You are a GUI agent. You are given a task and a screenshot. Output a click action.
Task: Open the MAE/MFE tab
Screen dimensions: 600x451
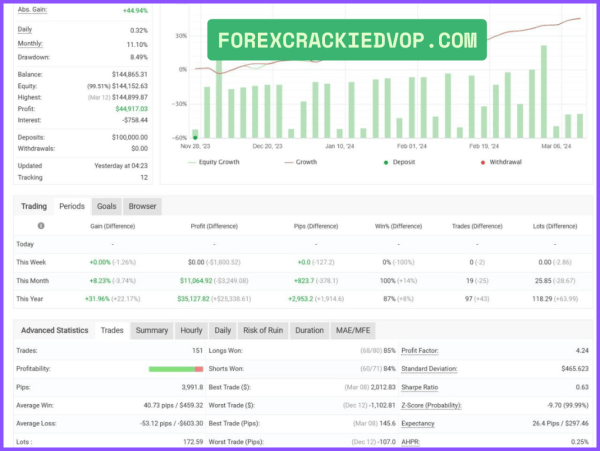(353, 330)
